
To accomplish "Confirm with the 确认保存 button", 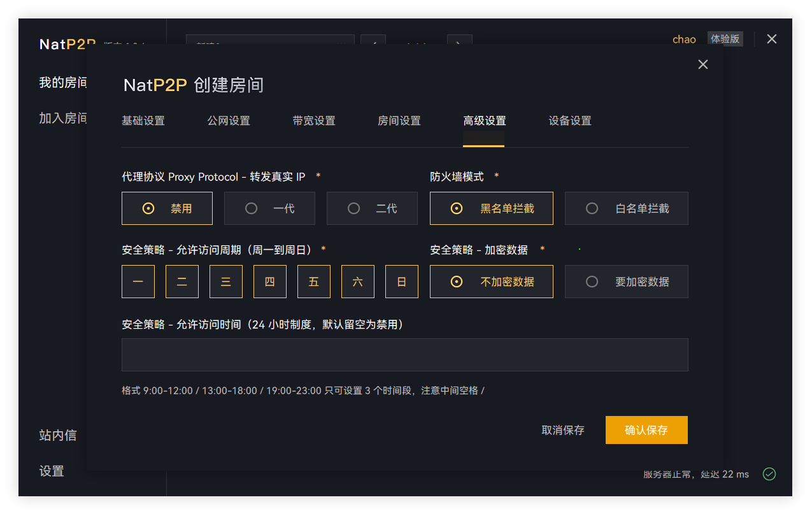I will point(646,430).
